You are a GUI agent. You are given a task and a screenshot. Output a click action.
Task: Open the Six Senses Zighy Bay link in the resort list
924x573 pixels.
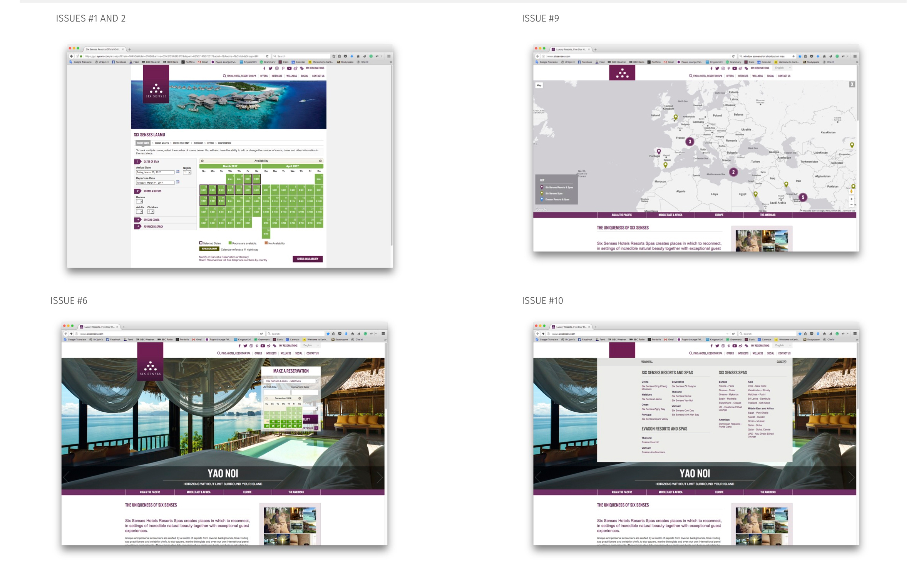pyautogui.click(x=653, y=409)
